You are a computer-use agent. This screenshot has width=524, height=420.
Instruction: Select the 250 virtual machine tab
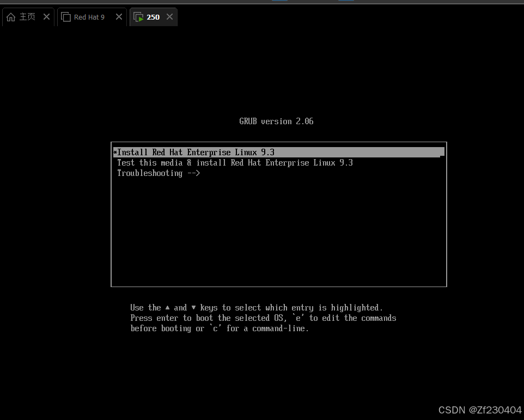[153, 17]
